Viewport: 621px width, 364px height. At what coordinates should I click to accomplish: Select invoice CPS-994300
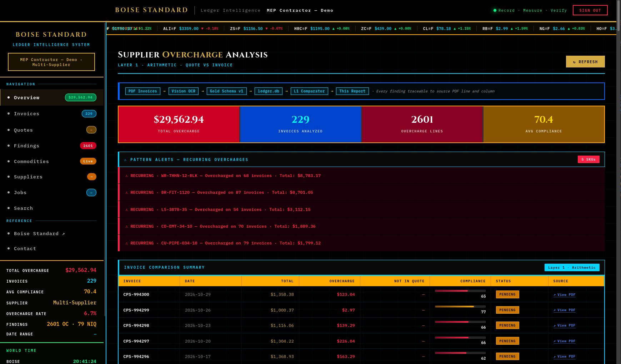point(136,294)
